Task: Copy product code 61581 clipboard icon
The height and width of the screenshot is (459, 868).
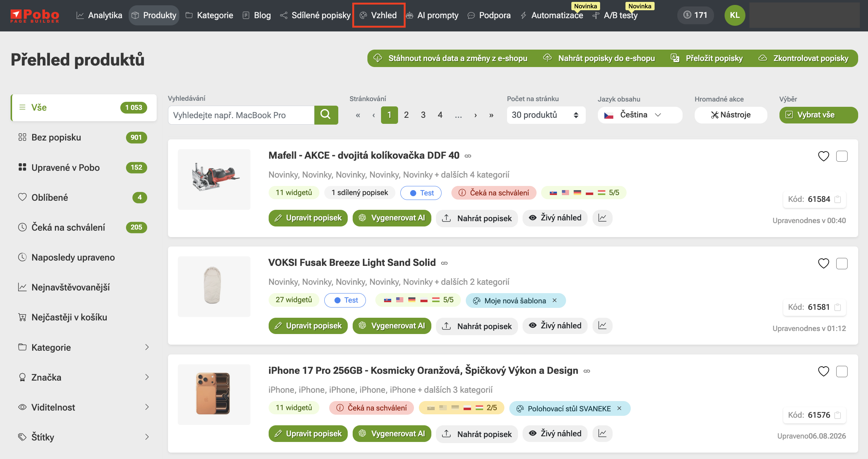Action: click(838, 307)
